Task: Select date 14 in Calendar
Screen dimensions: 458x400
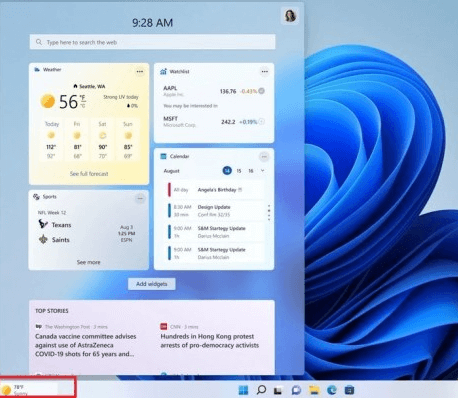Action: tap(227, 171)
